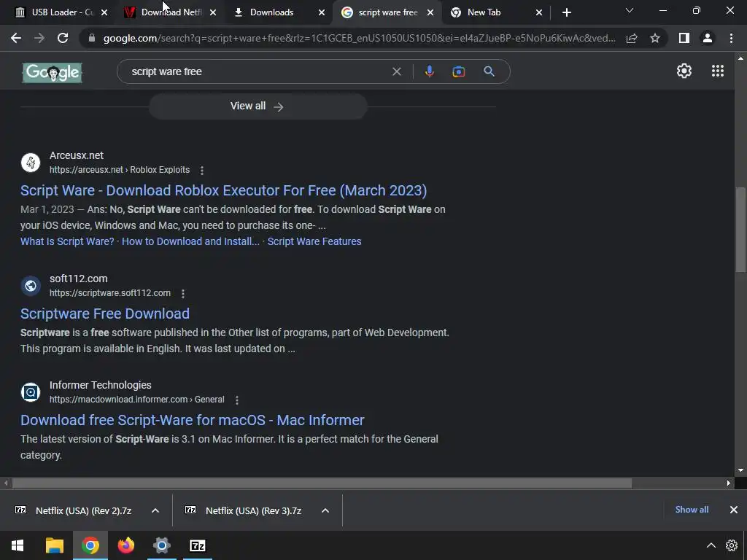The image size is (747, 560).
Task: Click the Google doodle logo
Action: click(x=52, y=72)
